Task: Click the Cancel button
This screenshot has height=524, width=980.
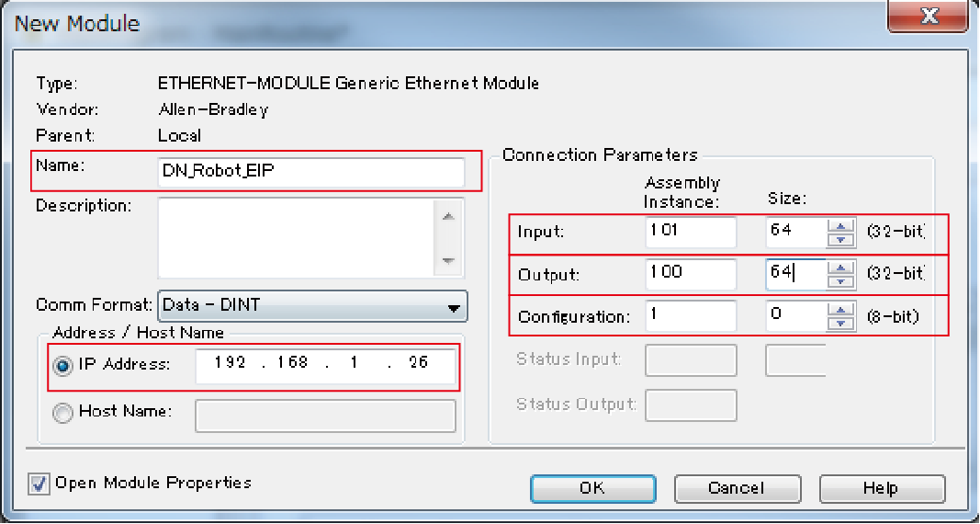Action: tap(737, 488)
